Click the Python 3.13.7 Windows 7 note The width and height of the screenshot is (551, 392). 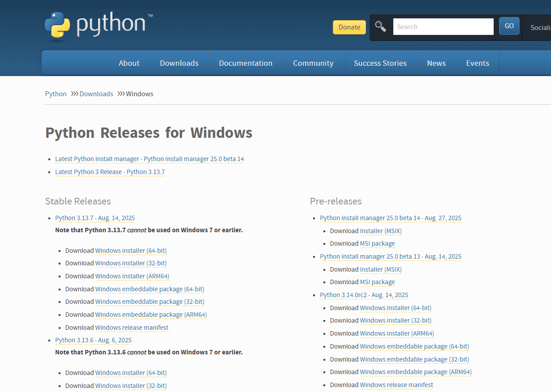tap(149, 230)
